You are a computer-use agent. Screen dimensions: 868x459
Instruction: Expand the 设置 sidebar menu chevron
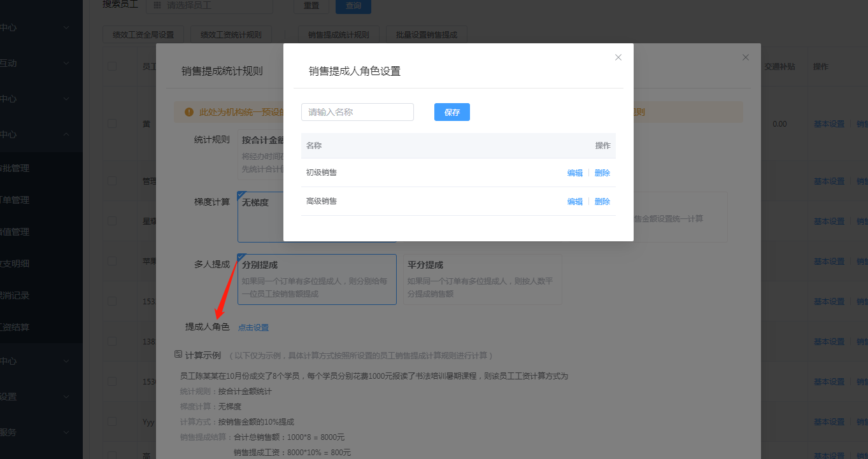pyautogui.click(x=67, y=397)
